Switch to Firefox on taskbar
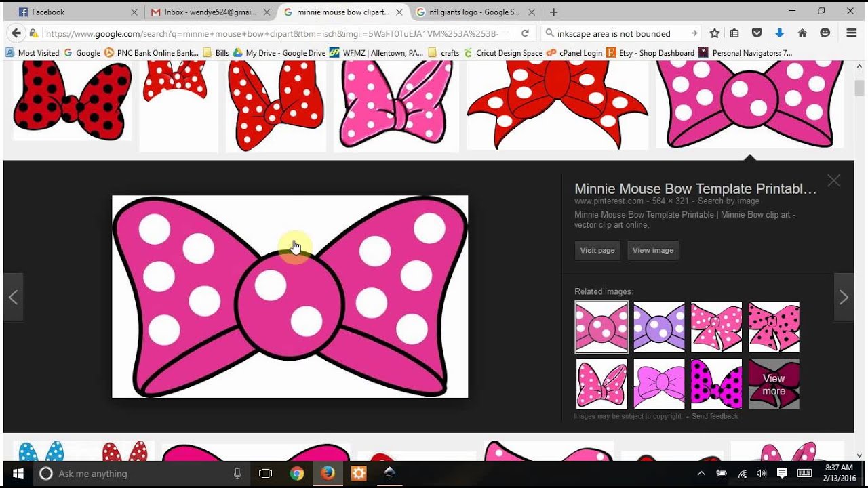 point(328,473)
